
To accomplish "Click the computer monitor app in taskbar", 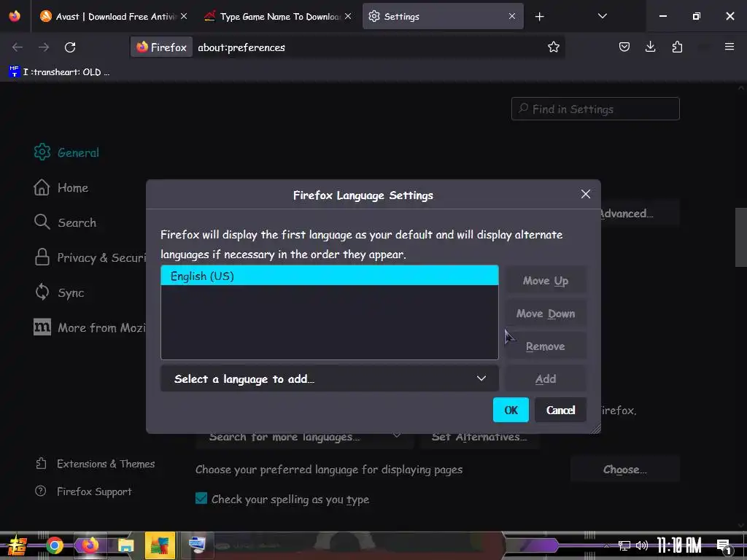I will coord(196,545).
